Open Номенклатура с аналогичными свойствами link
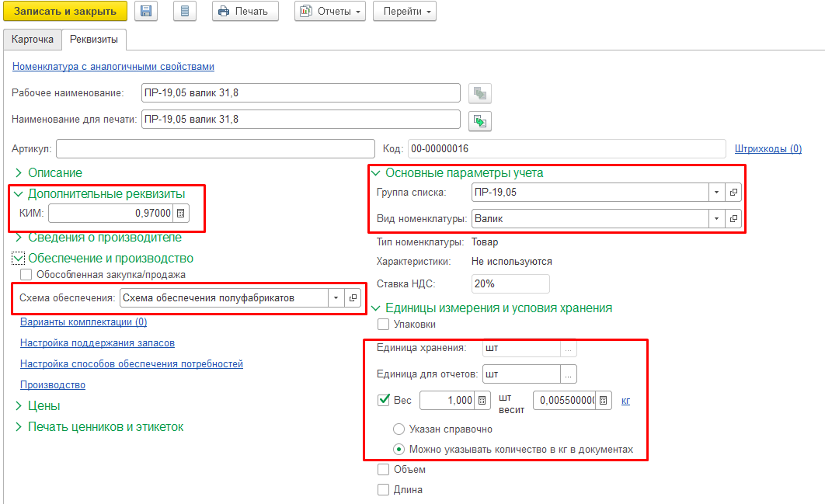Image resolution: width=825 pixels, height=504 pixels. [x=113, y=66]
